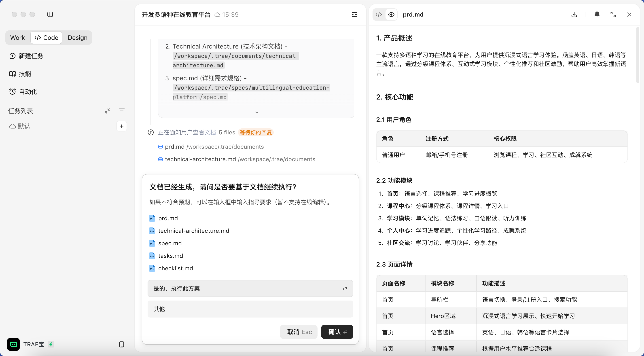Click the prd.md panel title
This screenshot has height=356, width=644.
413,15
